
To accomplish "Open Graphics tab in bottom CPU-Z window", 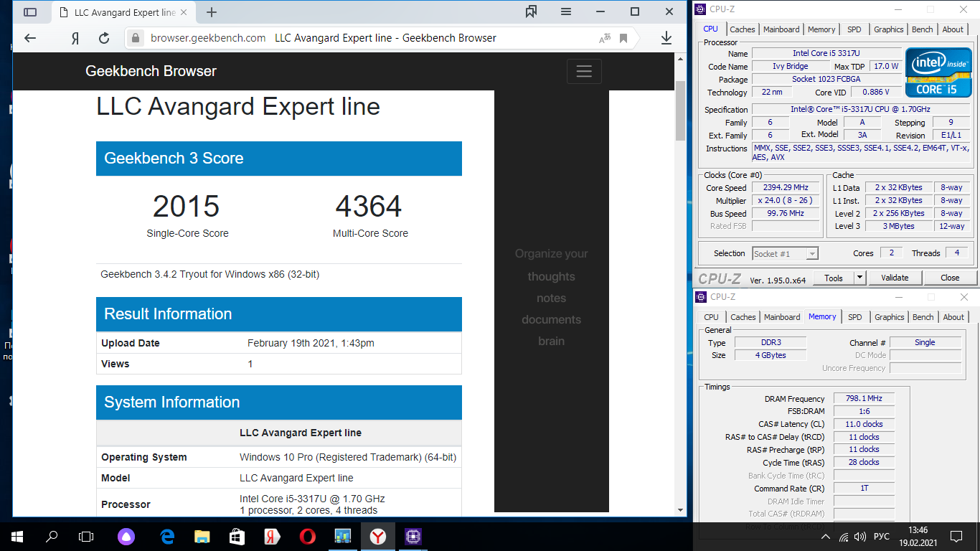I will [x=890, y=317].
